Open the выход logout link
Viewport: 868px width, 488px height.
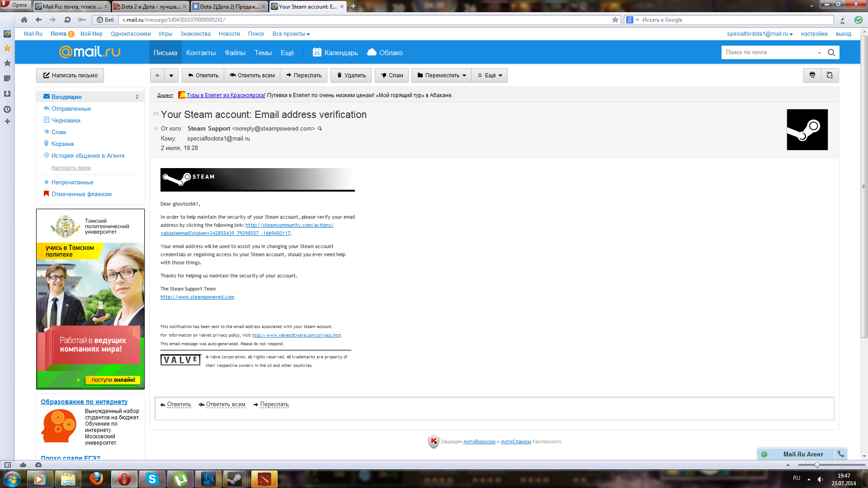844,34
